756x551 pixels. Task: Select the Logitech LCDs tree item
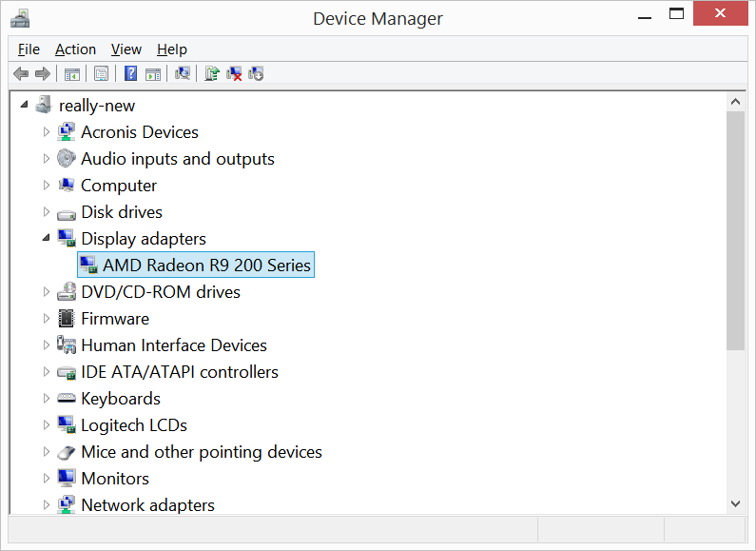tap(133, 425)
